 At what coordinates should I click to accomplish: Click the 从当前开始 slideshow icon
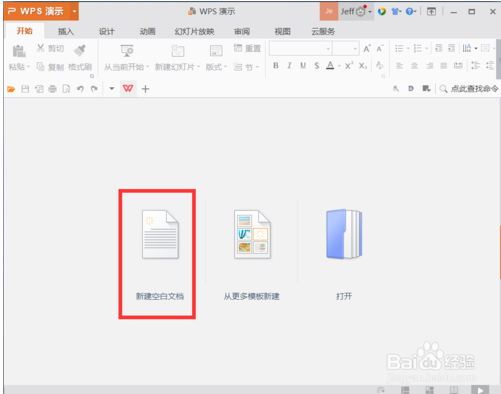pos(127,51)
